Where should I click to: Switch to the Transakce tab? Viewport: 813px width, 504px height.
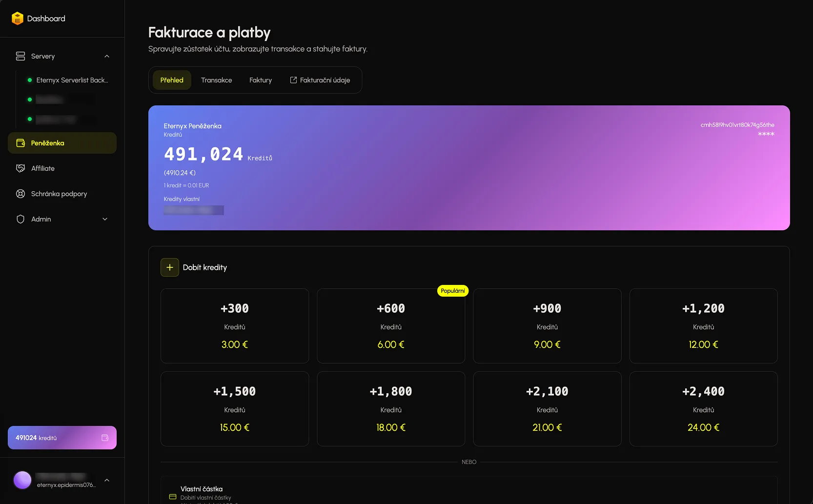216,80
